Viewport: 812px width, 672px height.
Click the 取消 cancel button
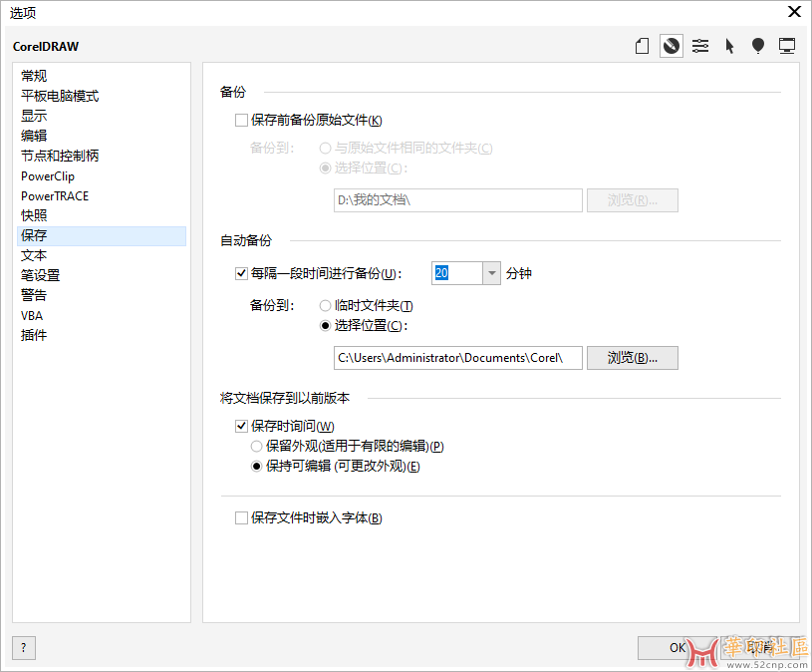760,648
